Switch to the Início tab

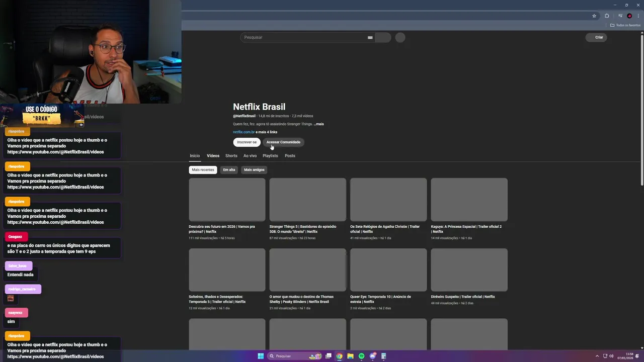[x=195, y=155]
